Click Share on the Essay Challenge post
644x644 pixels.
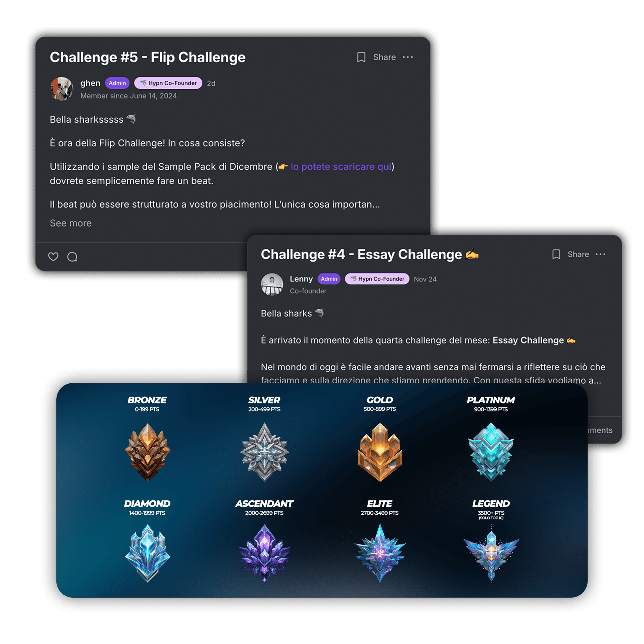579,254
